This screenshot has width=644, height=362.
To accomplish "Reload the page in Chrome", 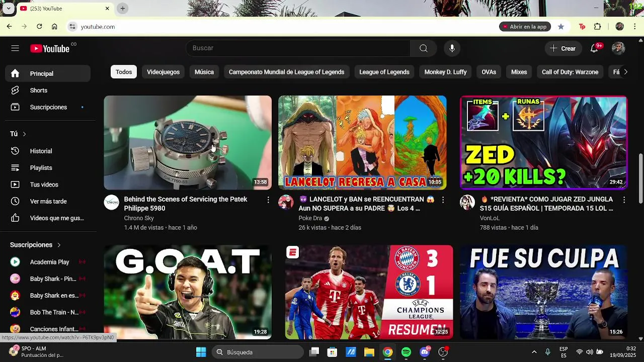I will click(x=39, y=27).
